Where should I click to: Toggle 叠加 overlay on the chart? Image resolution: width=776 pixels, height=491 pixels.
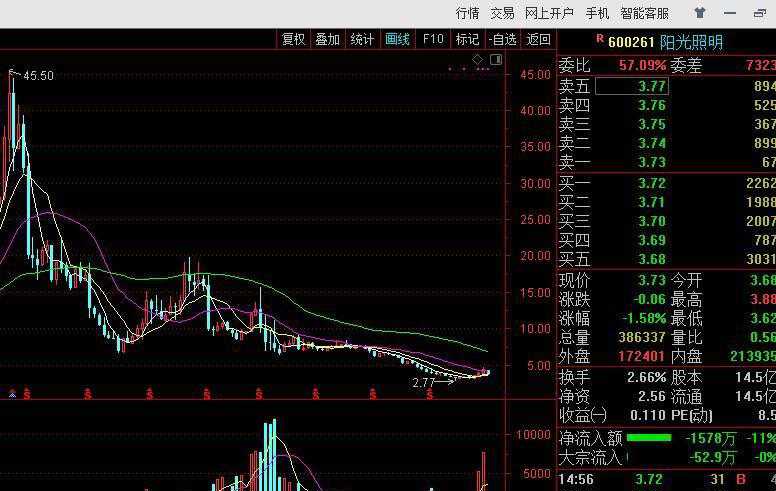[x=327, y=39]
